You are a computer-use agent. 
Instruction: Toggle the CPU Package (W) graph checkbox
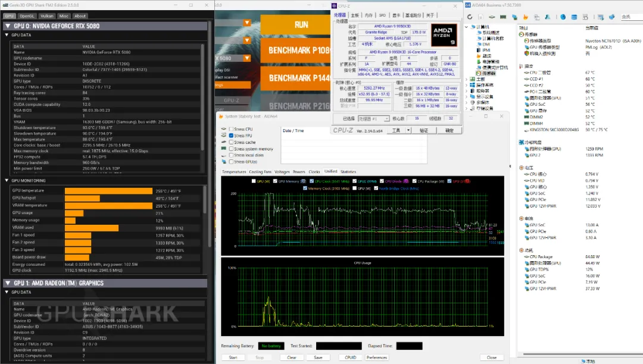pyautogui.click(x=414, y=181)
